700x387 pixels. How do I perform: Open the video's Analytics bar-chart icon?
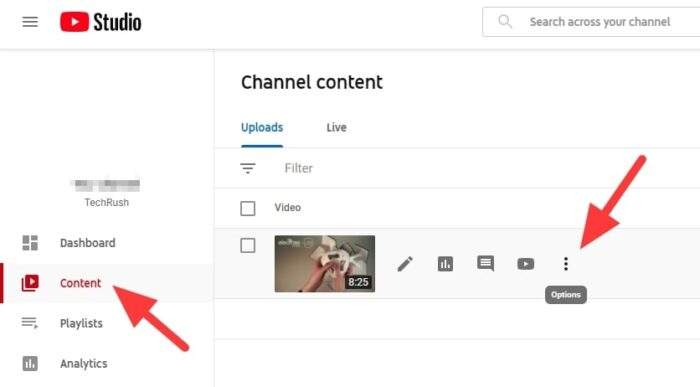[x=445, y=264]
